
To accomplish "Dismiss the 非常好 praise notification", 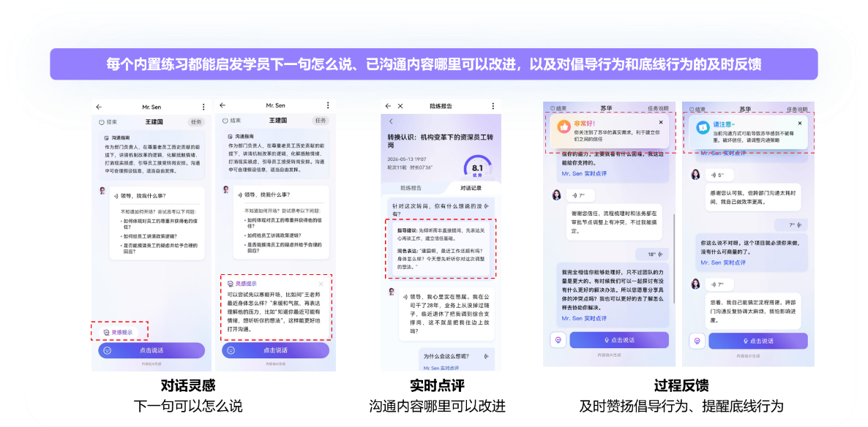I will click(x=660, y=122).
